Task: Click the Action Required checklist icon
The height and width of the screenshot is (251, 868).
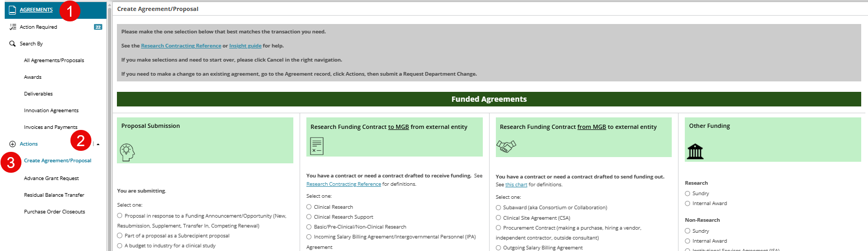Action: pos(13,27)
